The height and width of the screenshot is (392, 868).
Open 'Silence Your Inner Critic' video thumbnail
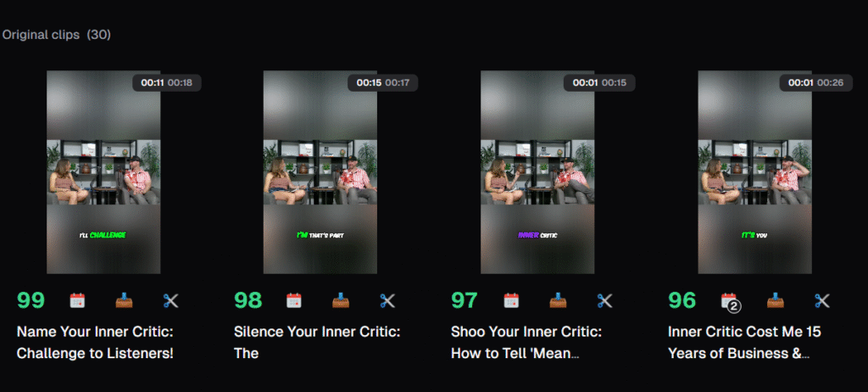[320, 172]
